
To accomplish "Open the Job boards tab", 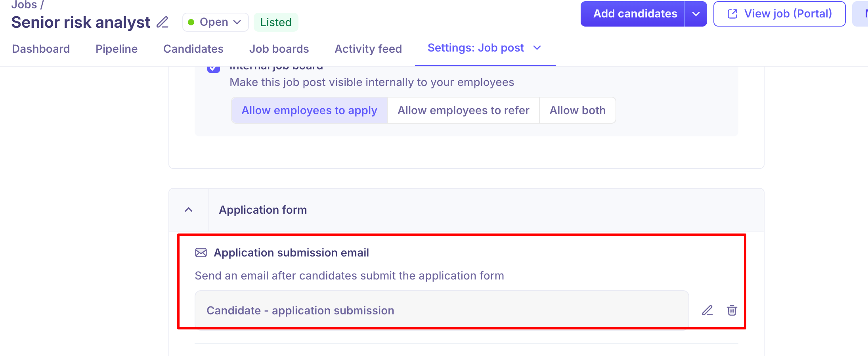I will pos(279,49).
